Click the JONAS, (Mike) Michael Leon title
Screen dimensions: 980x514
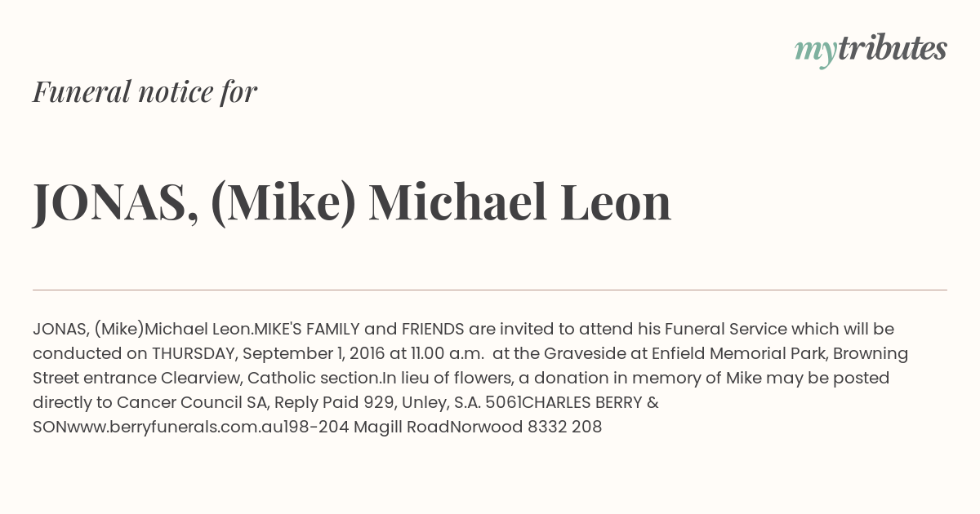(x=352, y=202)
